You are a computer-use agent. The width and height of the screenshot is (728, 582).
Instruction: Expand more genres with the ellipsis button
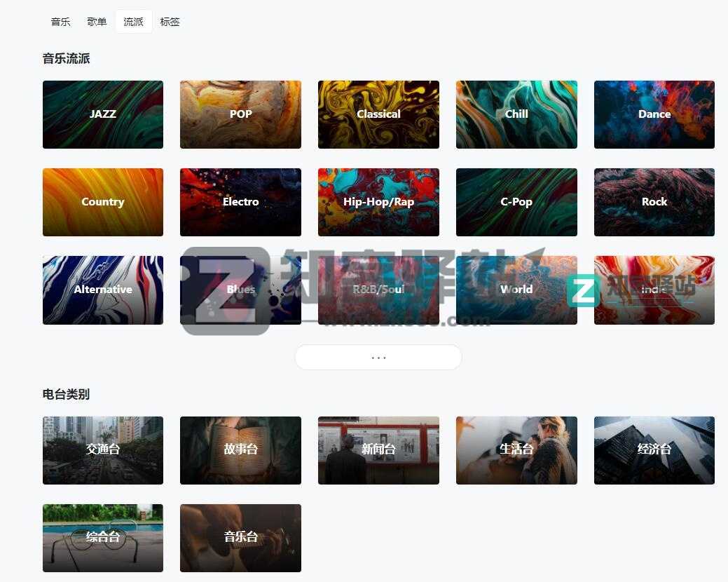[378, 356]
